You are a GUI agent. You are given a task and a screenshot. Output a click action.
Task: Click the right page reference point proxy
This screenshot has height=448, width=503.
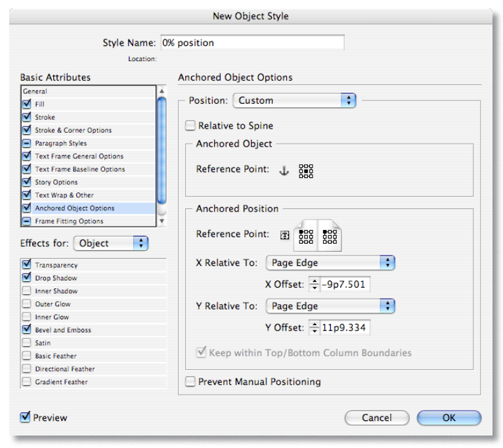[328, 236]
